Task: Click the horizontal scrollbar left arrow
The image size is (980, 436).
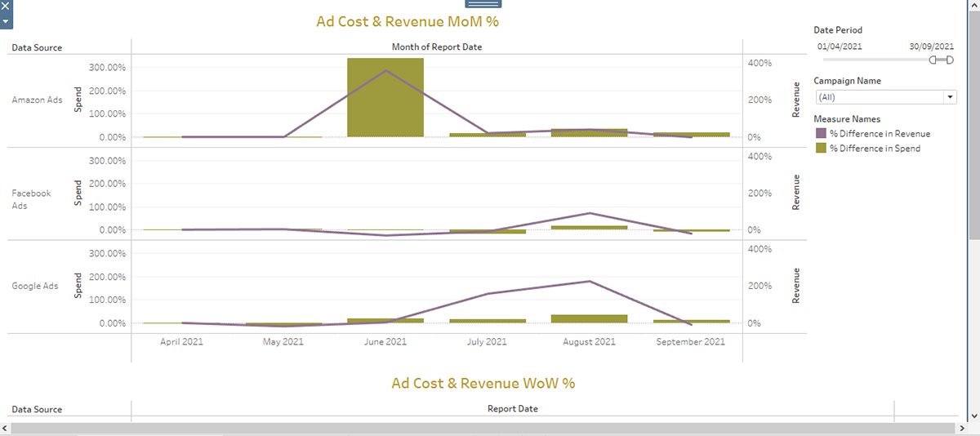Action: [6, 429]
